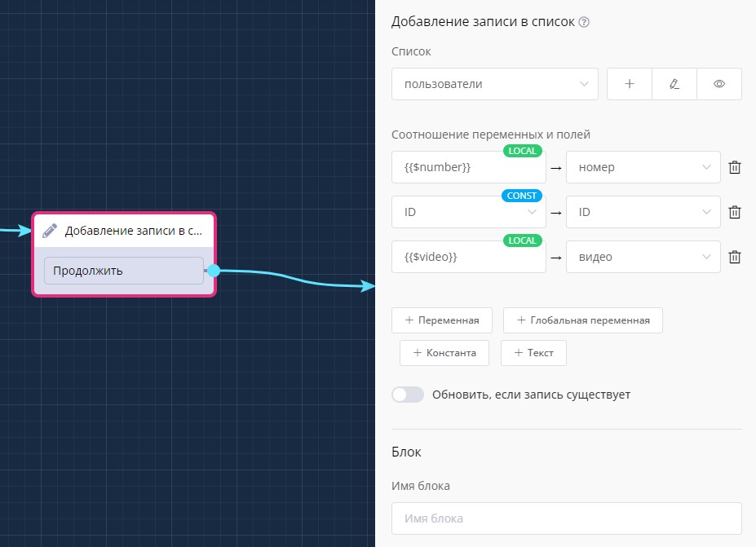
Task: Expand the 'номер' field dropdown
Action: pos(643,167)
